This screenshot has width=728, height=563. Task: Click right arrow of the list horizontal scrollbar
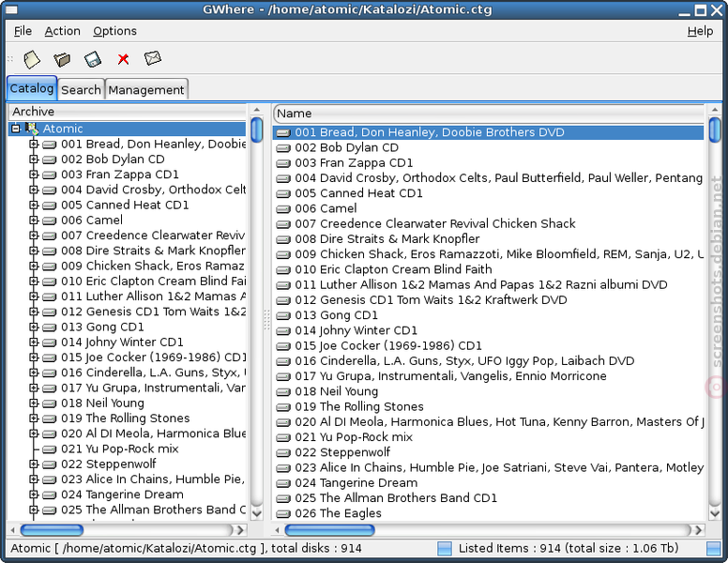[698, 530]
